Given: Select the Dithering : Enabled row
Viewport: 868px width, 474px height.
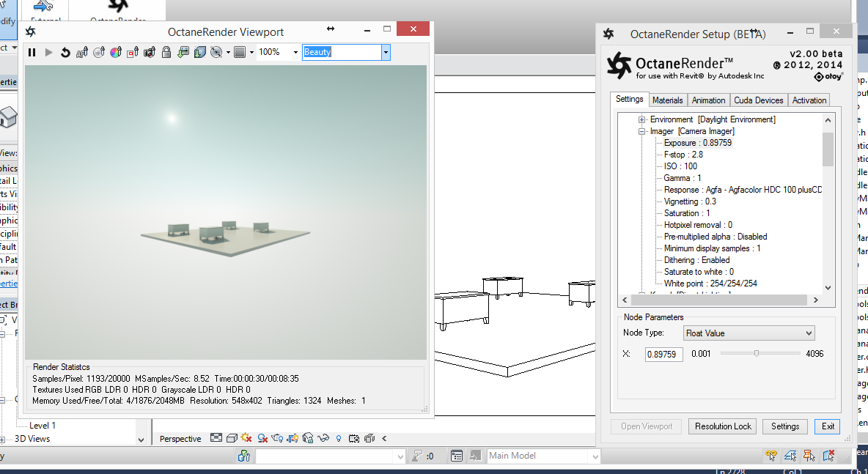Looking at the screenshot, I should click(x=696, y=260).
